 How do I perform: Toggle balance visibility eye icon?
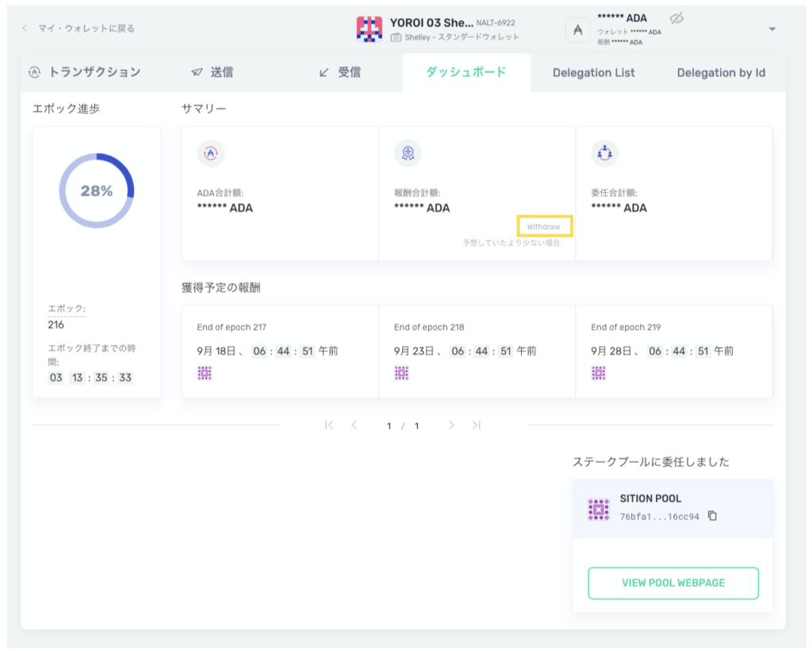pos(676,18)
